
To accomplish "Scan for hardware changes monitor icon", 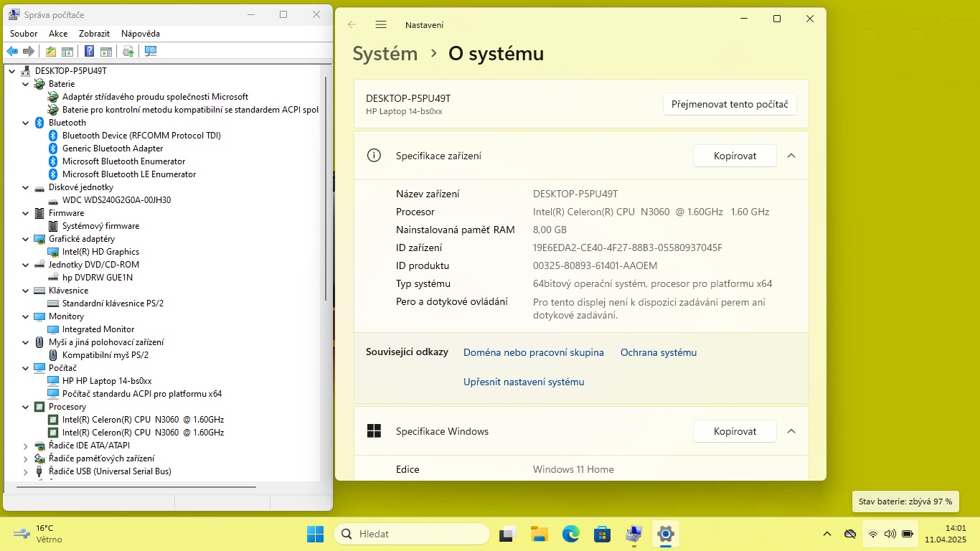I will click(x=151, y=51).
